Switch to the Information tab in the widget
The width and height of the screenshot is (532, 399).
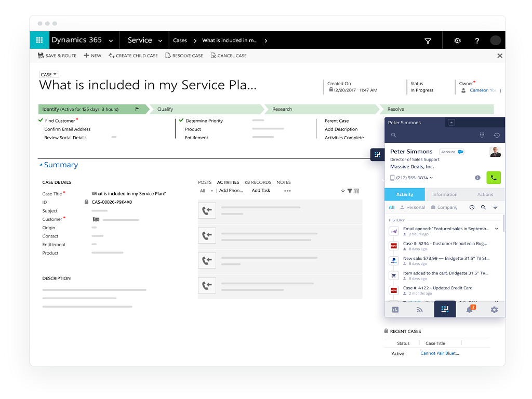[445, 194]
